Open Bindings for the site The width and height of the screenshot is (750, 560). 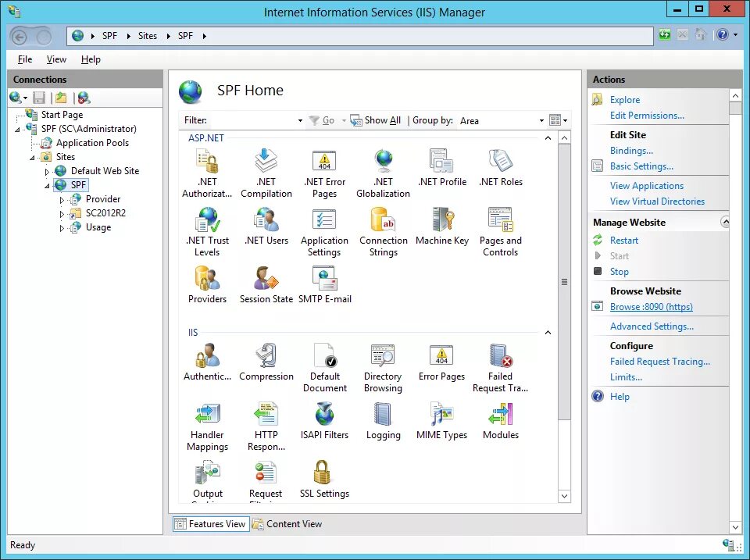631,151
